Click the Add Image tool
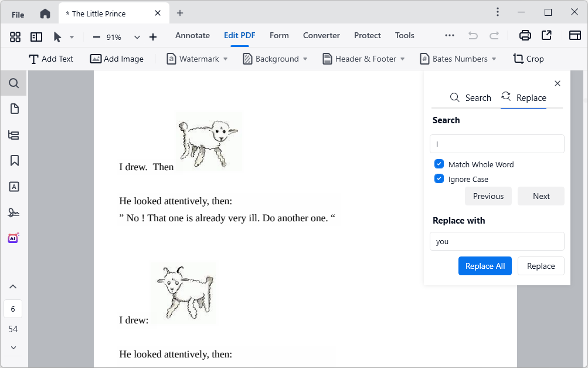This screenshot has height=368, width=588. pos(117,59)
